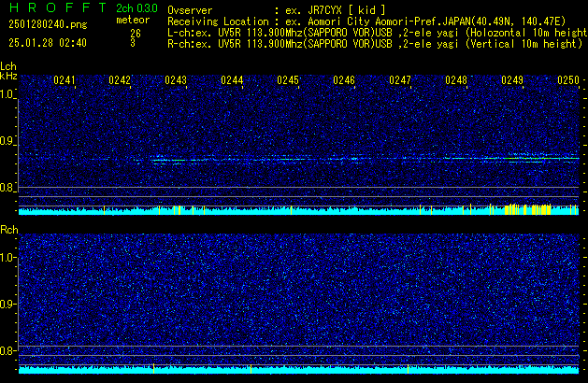Click the 'meteor' label

(133, 20)
